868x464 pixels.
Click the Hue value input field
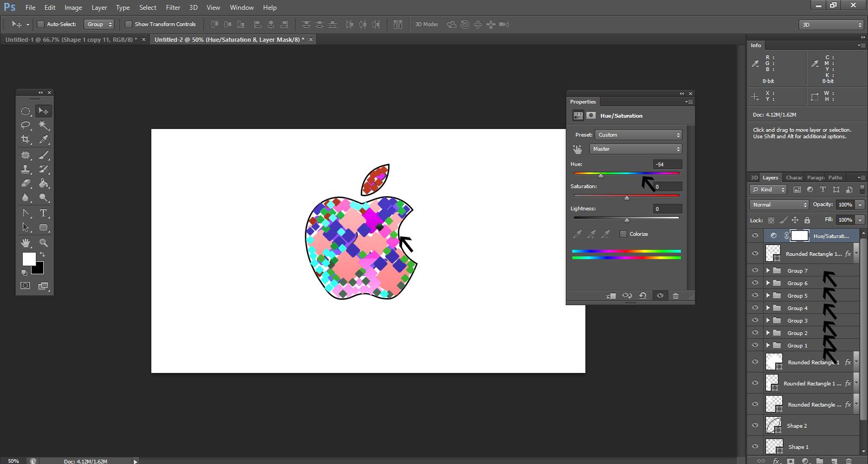click(x=668, y=164)
